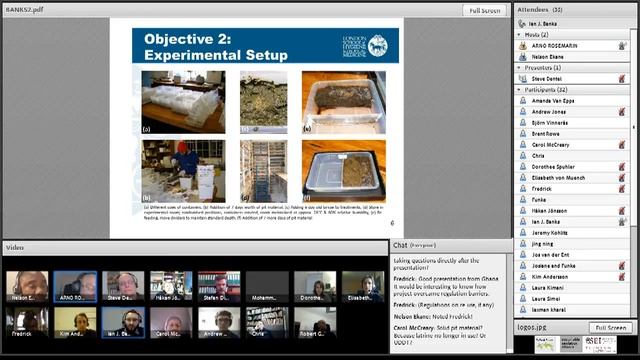Image resolution: width=640 pixels, height=360 pixels.
Task: Click participant icon beside Chris in attendee list
Action: click(x=523, y=156)
